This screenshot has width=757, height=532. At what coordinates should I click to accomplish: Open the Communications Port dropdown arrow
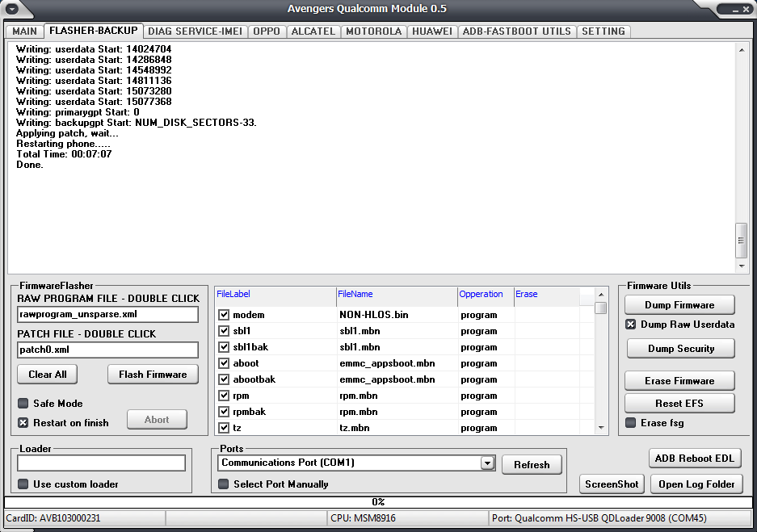pyautogui.click(x=488, y=463)
